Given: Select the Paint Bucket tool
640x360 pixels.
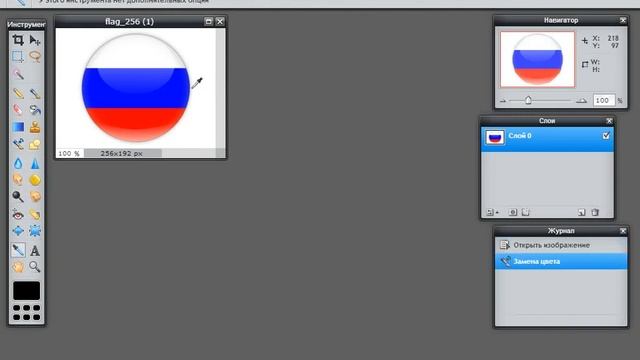Looking at the screenshot, I should (x=35, y=109).
